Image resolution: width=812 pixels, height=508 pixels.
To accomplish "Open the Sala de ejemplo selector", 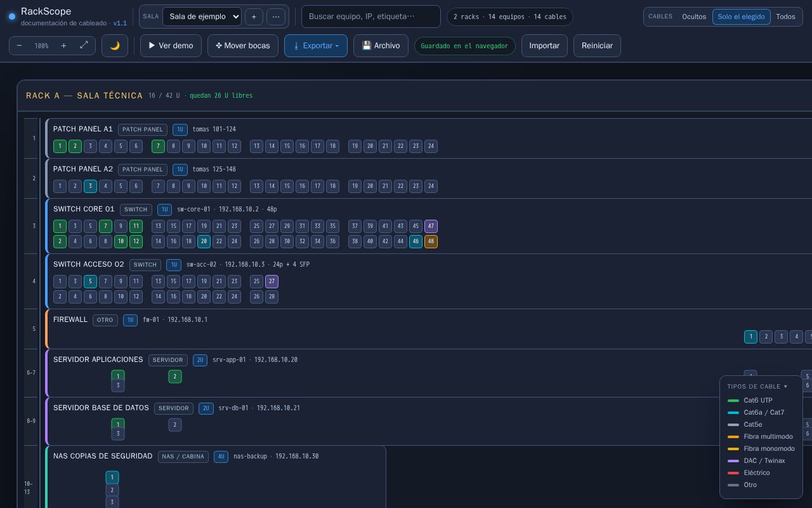I will pyautogui.click(x=202, y=17).
